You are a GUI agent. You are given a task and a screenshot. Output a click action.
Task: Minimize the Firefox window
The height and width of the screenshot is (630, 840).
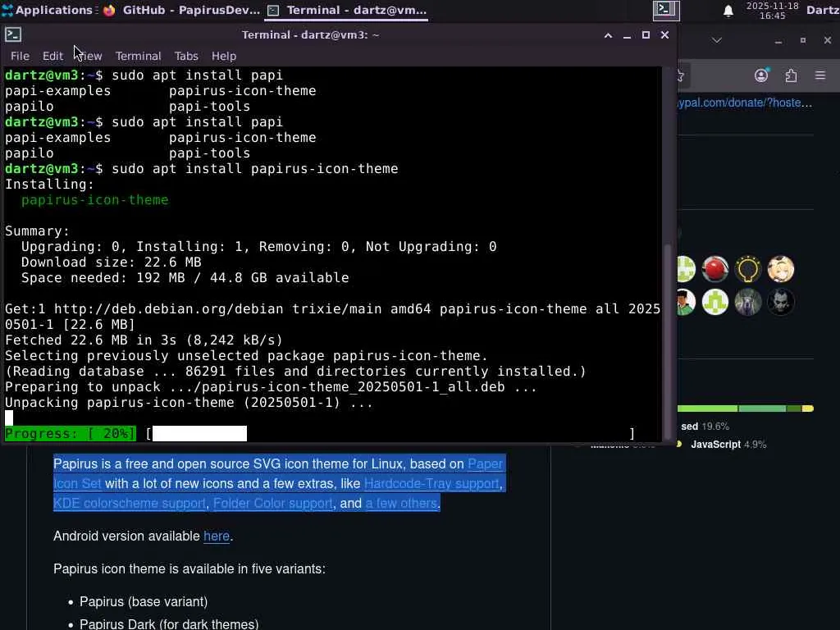tap(778, 41)
